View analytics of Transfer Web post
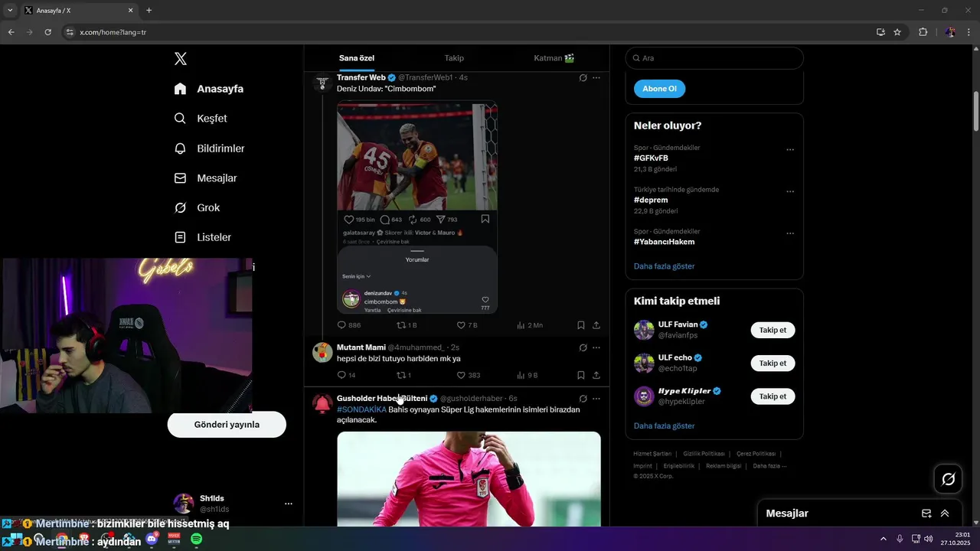Image resolution: width=980 pixels, height=551 pixels. click(530, 325)
